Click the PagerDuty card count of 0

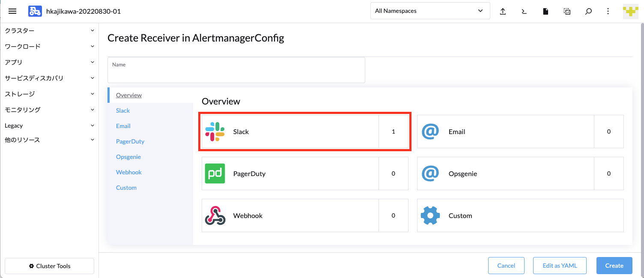(x=394, y=173)
